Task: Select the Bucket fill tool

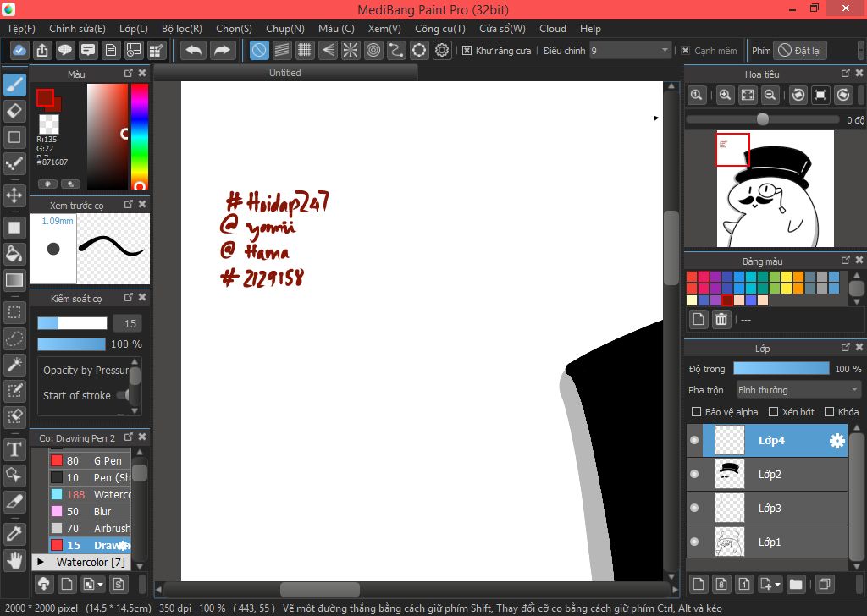Action: tap(14, 253)
